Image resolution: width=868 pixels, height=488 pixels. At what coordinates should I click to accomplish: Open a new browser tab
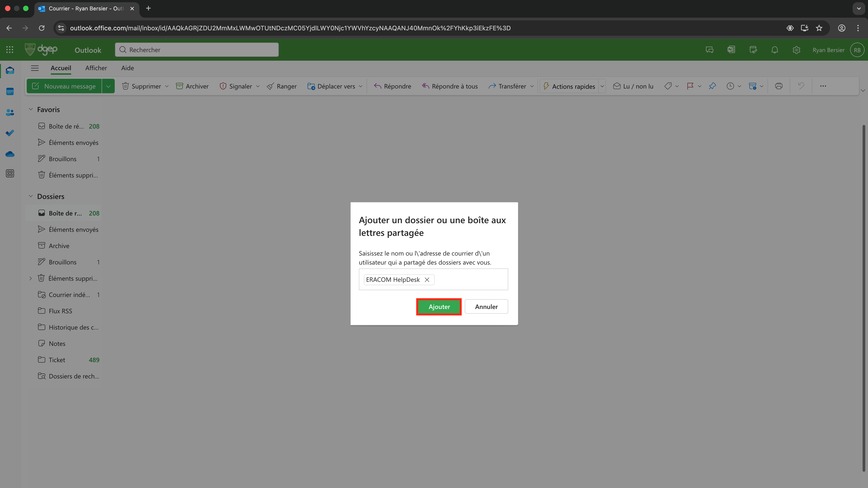coord(148,8)
